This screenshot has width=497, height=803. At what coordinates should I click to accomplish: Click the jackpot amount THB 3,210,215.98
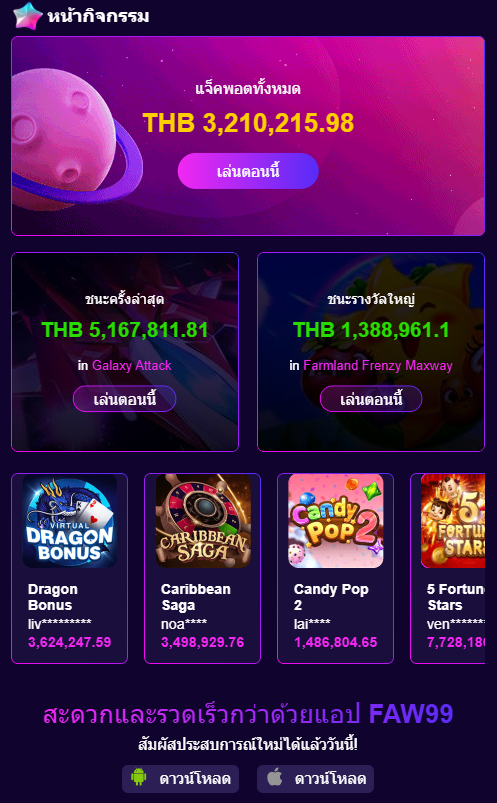[248, 123]
